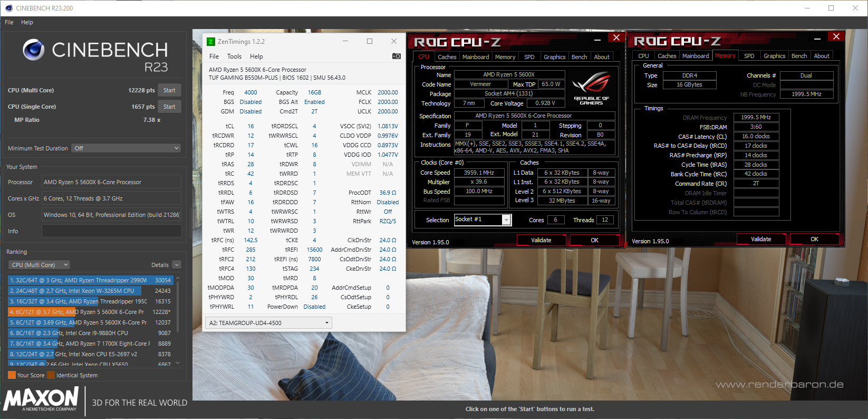Open the File menu in Cinebench
Image resolution: width=868 pixels, height=419 pixels.
pyautogui.click(x=9, y=22)
